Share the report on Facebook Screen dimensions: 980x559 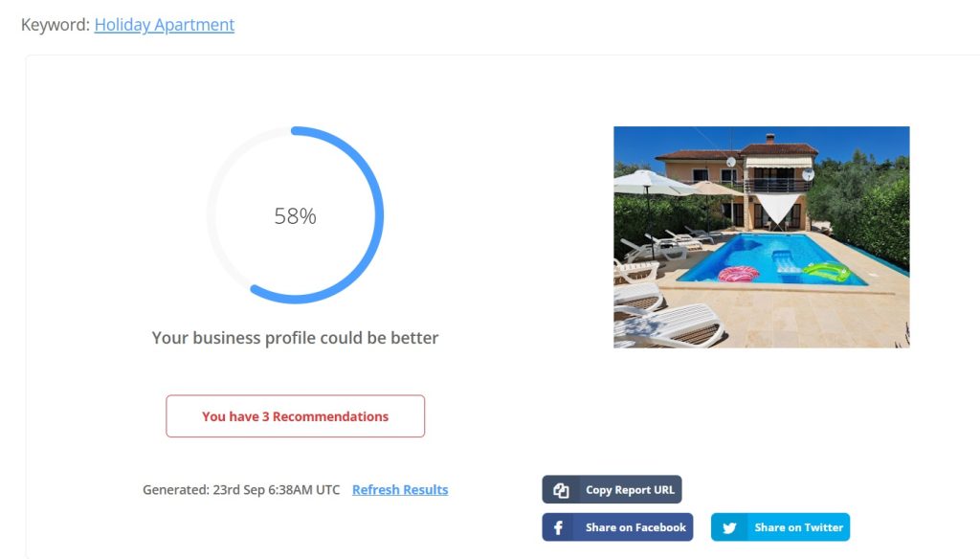click(x=617, y=526)
